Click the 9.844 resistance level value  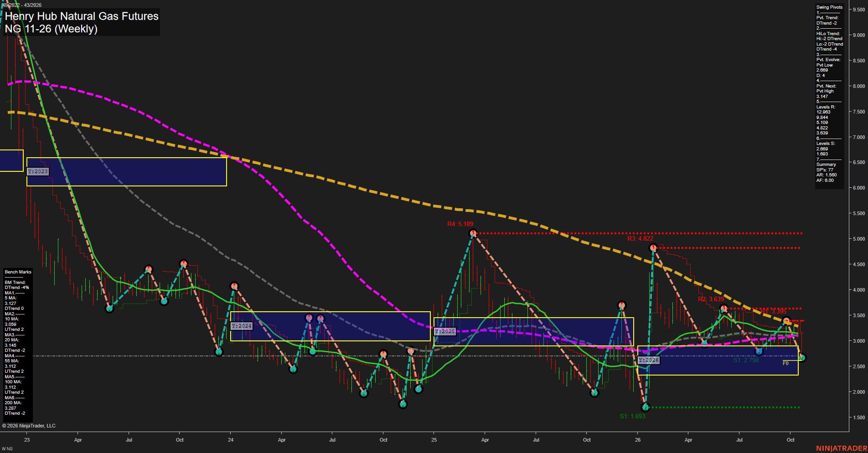(x=822, y=118)
